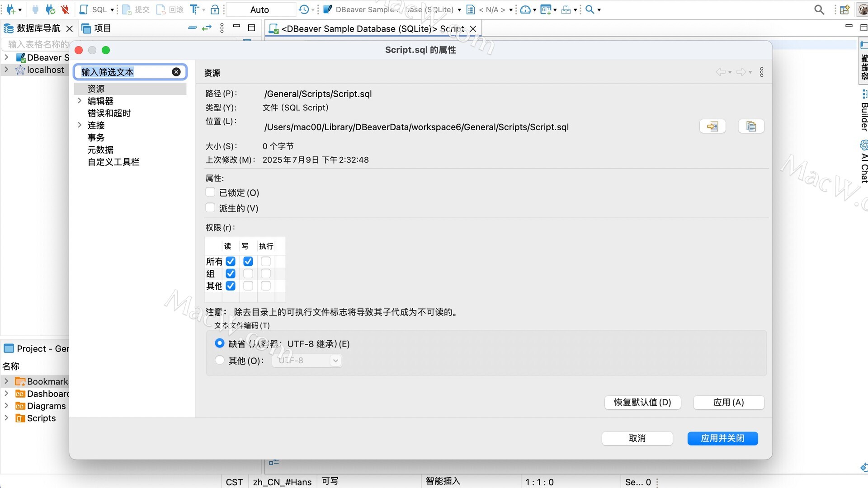868x488 pixels.
Task: Click the New Connection plug icon
Action: pos(10,9)
